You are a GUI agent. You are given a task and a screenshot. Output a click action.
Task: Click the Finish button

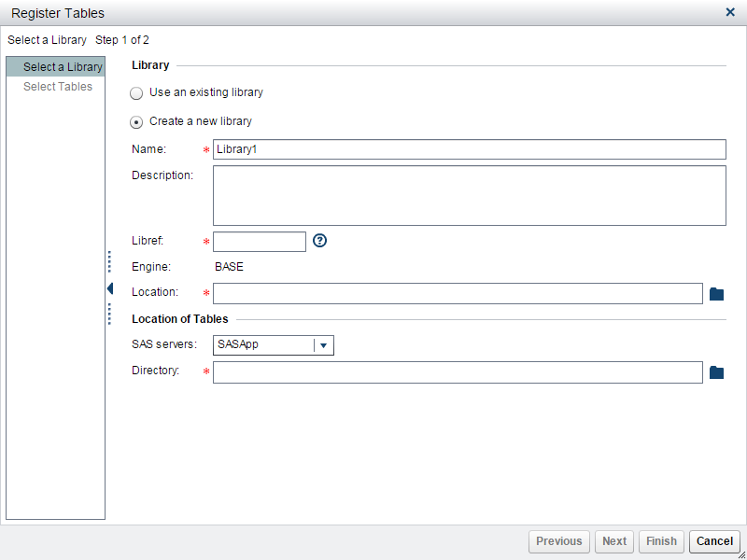[661, 541]
